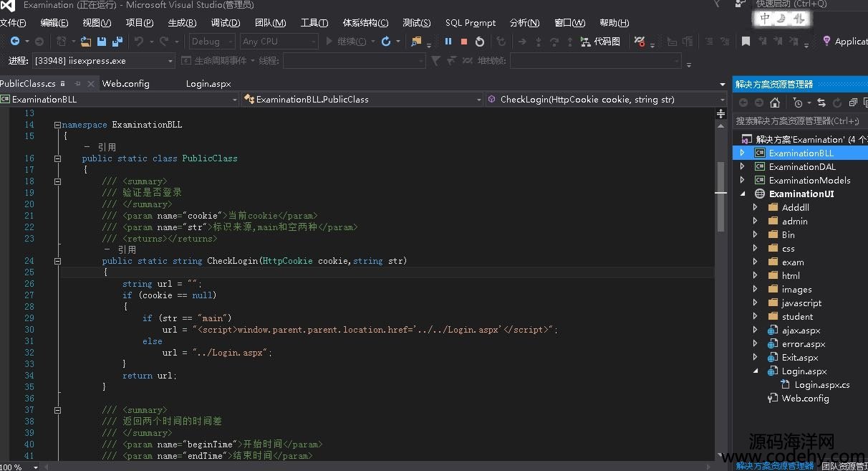
Task: Open the 调试(D) menu
Action: click(x=225, y=23)
